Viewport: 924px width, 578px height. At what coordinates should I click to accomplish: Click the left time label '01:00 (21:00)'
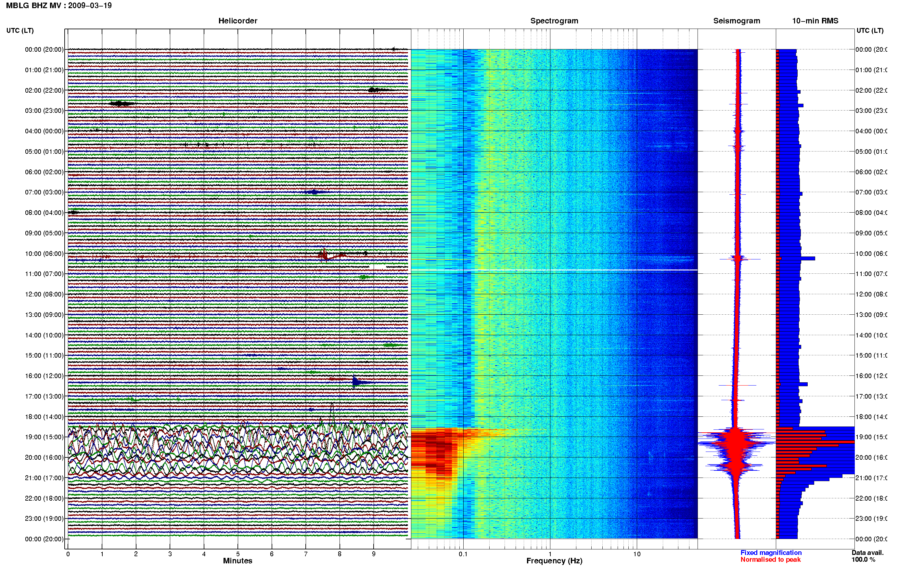44,70
